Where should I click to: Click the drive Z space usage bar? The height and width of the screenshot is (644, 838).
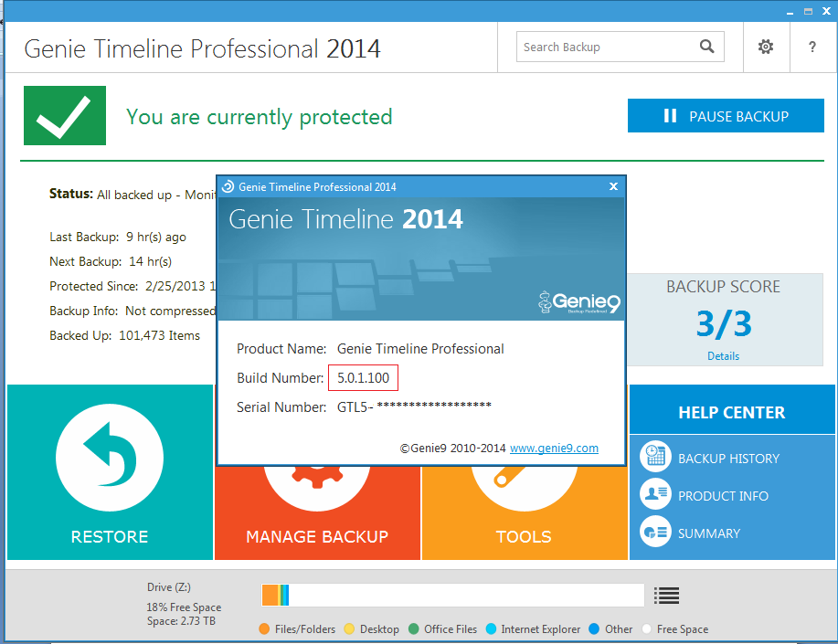[452, 595]
